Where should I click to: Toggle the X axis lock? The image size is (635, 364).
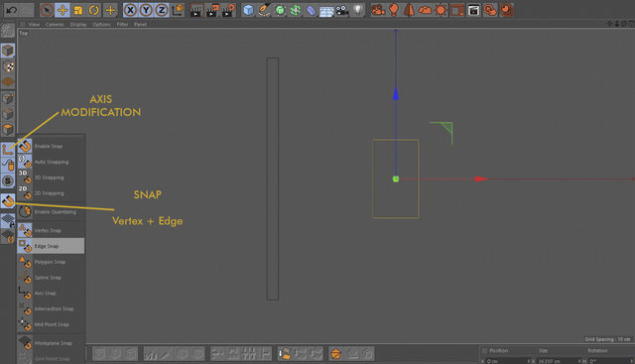pyautogui.click(x=130, y=10)
